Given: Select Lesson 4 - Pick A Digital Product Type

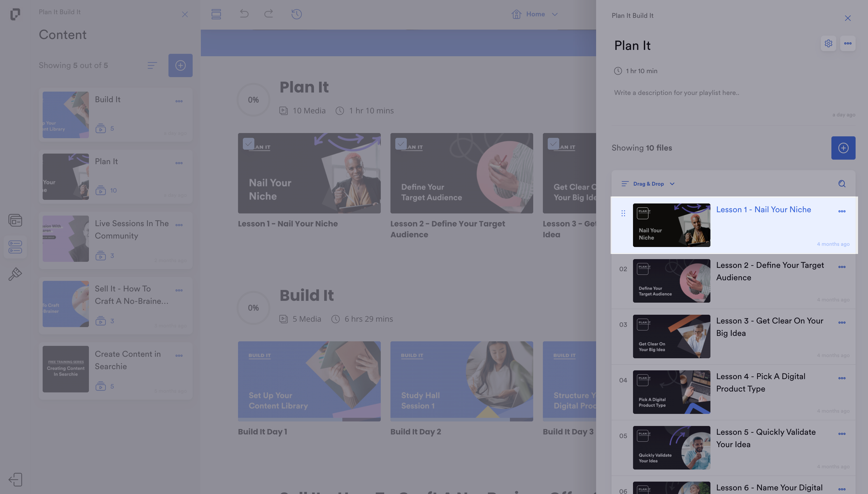Looking at the screenshot, I should (733, 392).
